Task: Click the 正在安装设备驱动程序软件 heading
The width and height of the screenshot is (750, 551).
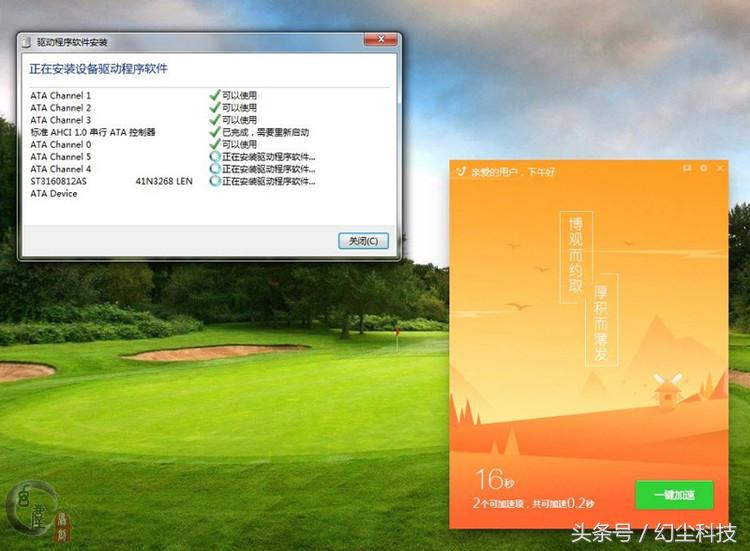Action: 99,69
